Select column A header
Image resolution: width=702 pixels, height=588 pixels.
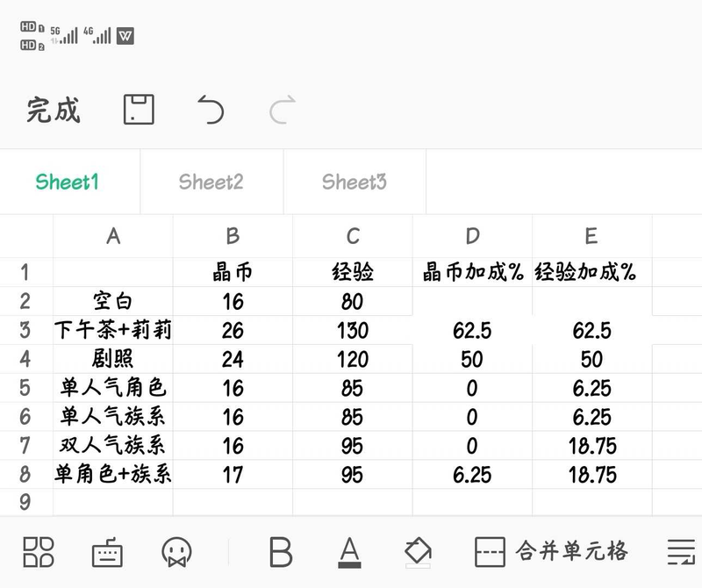point(113,235)
